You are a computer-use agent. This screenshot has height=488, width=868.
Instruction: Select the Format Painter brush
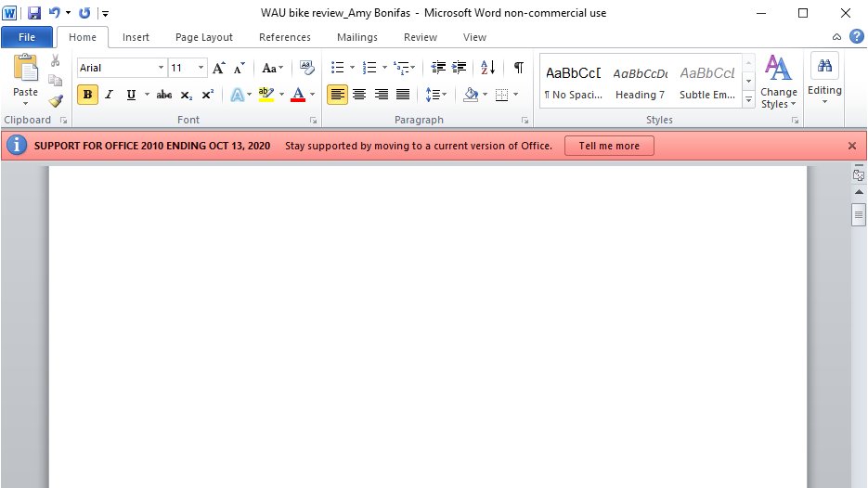[56, 101]
